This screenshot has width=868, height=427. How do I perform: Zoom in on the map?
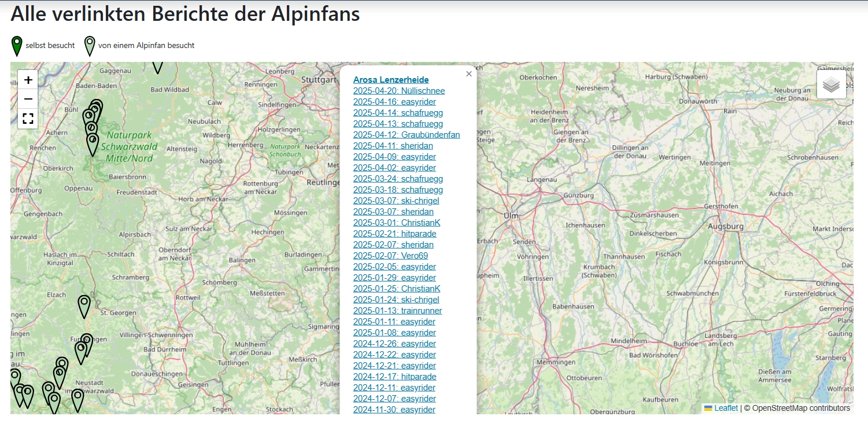pos(28,80)
